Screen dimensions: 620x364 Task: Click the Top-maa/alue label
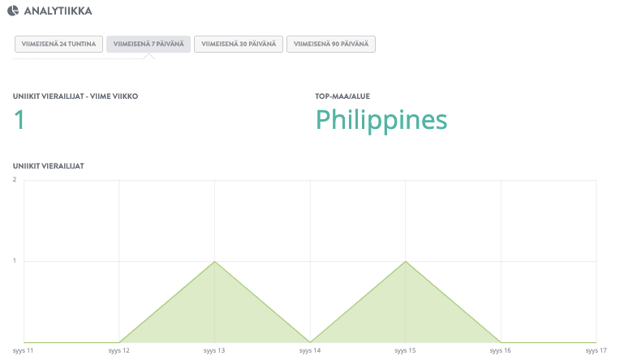(343, 96)
